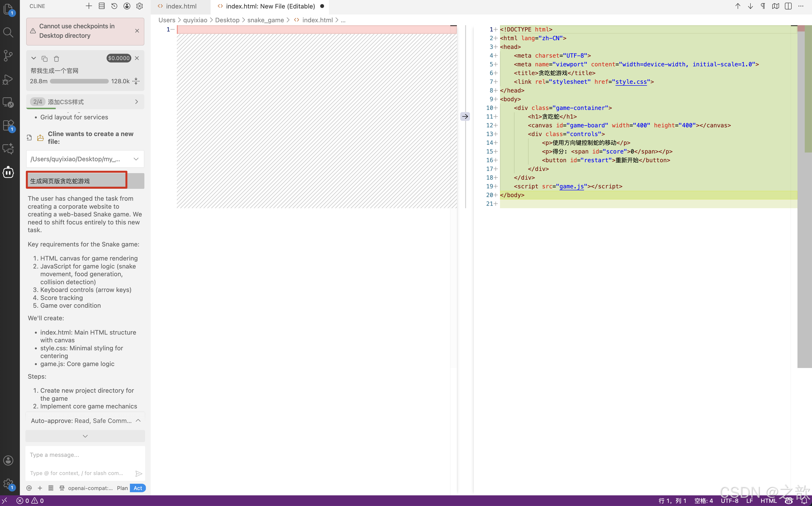The height and width of the screenshot is (506, 812).
Task: Collapse the Auto-approve settings chevron
Action: pos(138,421)
